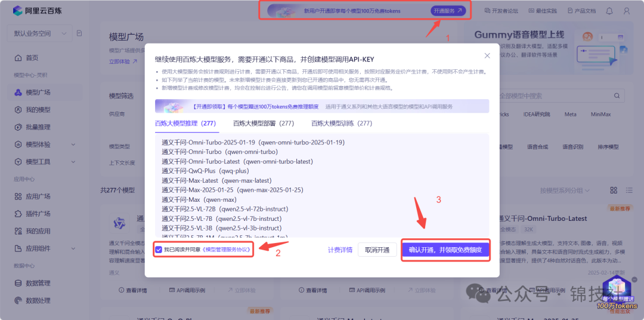
Task: Switch to 百炼大模型部署 (277) tab
Action: coord(264,123)
